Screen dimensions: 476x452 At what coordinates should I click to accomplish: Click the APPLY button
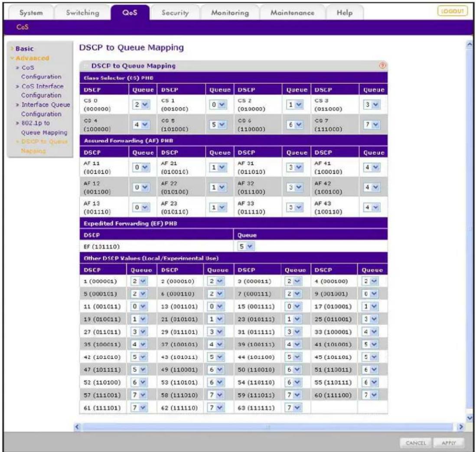(449, 443)
